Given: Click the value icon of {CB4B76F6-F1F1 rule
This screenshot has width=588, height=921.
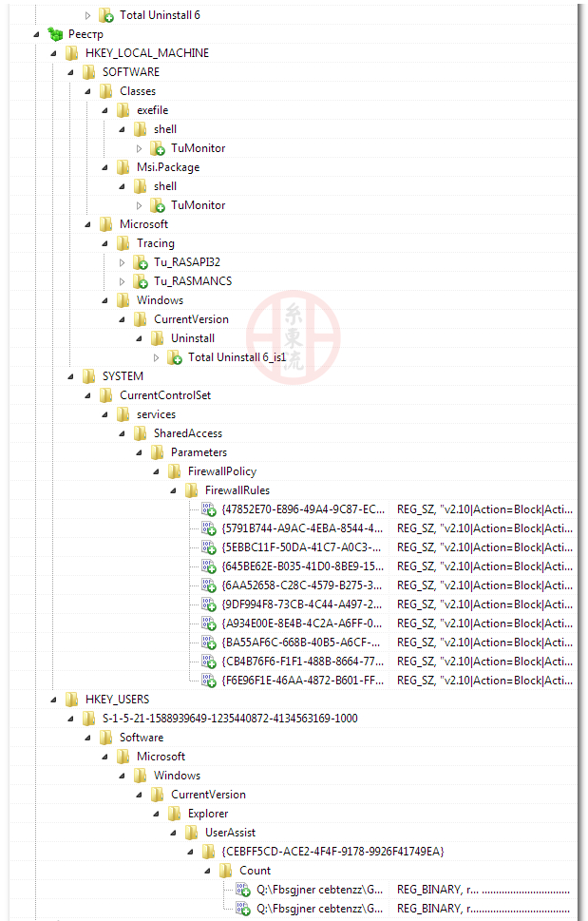Looking at the screenshot, I should click(x=209, y=662).
